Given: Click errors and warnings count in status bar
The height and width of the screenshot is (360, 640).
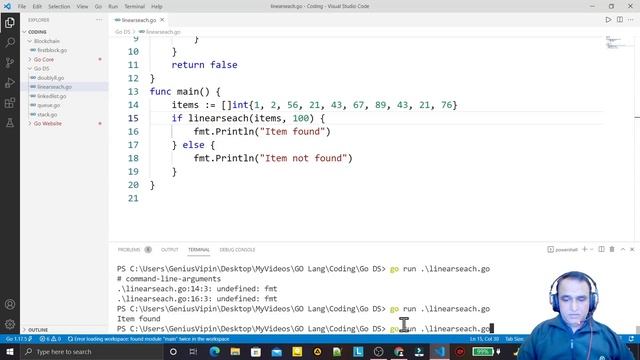Looking at the screenshot, I should coord(50,339).
